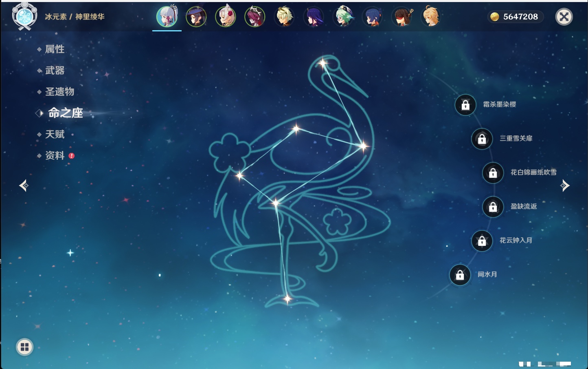This screenshot has width=588, height=369.
Task: View the locked constellation 花白锦画纸吹雪
Action: pyautogui.click(x=493, y=173)
